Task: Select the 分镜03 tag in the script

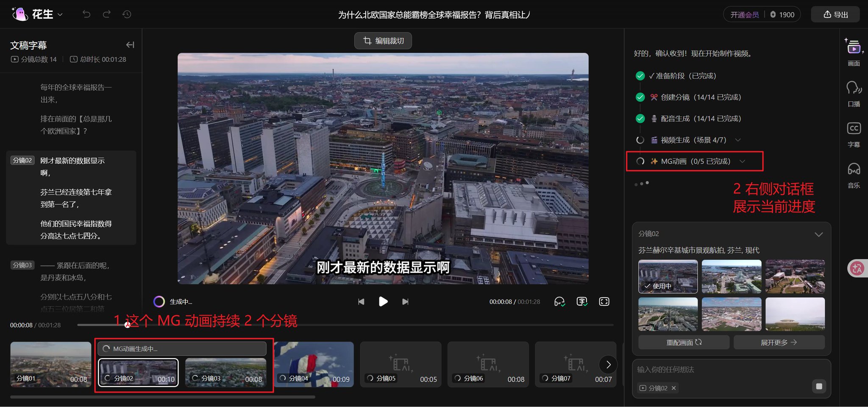Action: pyautogui.click(x=22, y=265)
